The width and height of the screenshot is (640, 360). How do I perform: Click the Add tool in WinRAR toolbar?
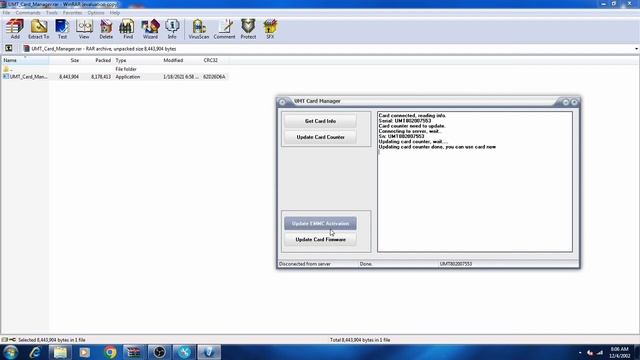15,29
